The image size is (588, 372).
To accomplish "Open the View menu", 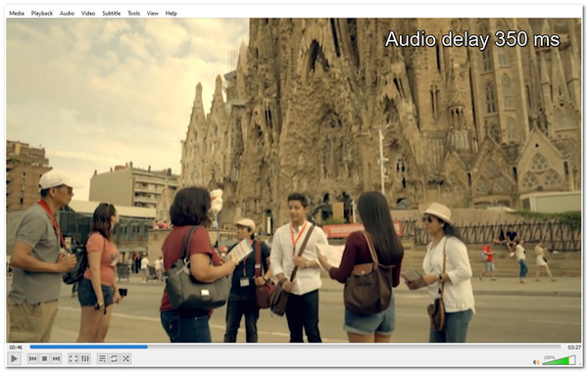I will (152, 13).
